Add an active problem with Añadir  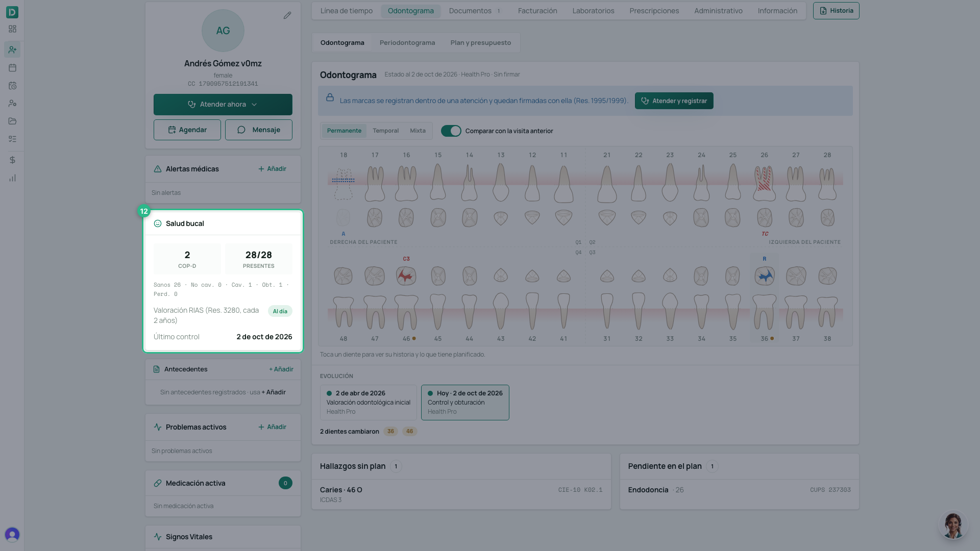pyautogui.click(x=272, y=427)
